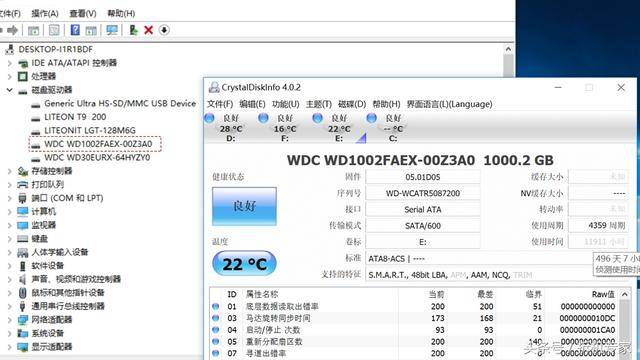The width and height of the screenshot is (640, 360).
Task: Select LITEON T9 200 drive
Action: (75, 117)
